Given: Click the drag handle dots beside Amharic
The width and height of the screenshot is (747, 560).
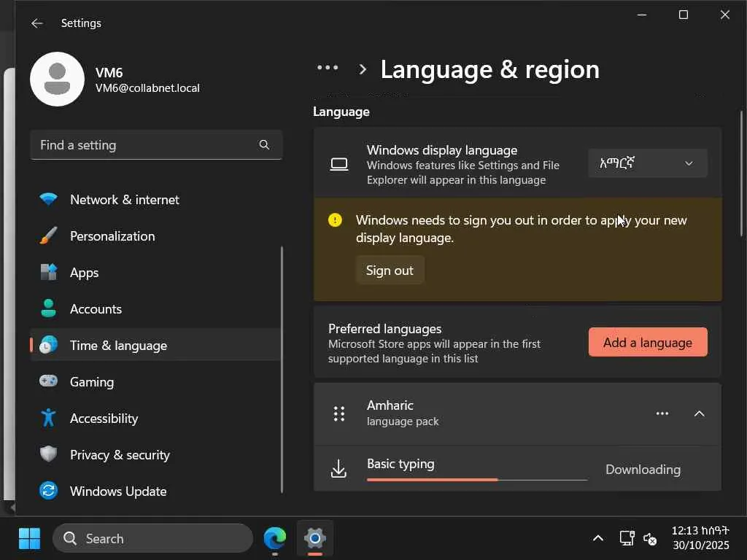Looking at the screenshot, I should tap(339, 414).
